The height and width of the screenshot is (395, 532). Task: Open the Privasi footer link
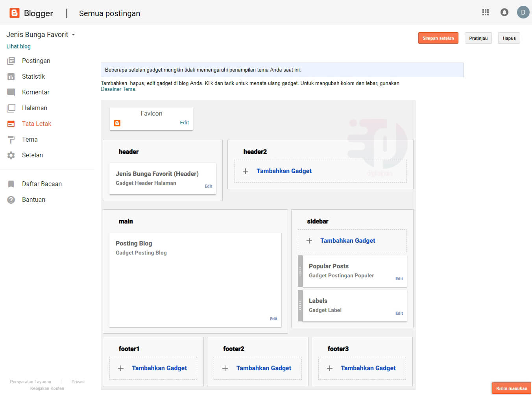[x=78, y=382]
